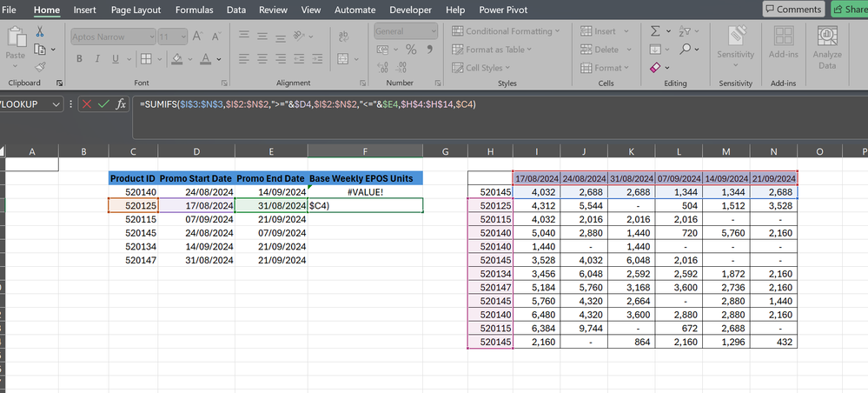Screen dimensions: 868x393
Task: Click the Borders grid icon
Action: click(x=146, y=58)
